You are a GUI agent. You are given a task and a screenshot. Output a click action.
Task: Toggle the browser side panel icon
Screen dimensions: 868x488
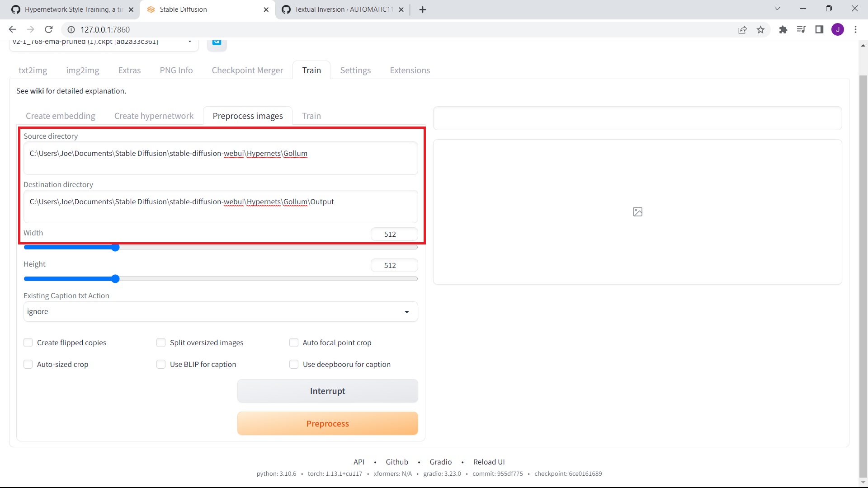[819, 29]
